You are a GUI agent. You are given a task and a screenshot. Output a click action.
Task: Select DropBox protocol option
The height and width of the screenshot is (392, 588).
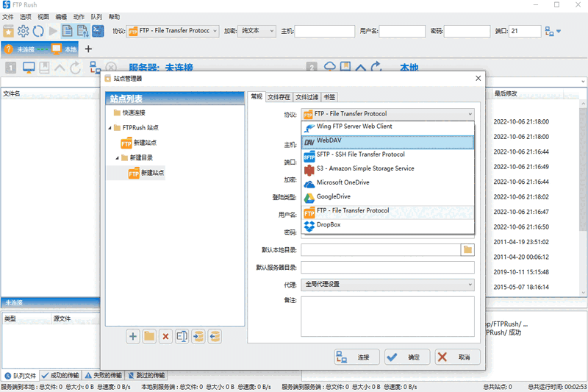pos(388,225)
